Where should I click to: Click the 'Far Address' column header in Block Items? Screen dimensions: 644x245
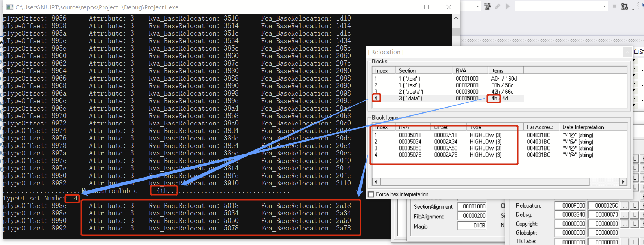pyautogui.click(x=541, y=127)
